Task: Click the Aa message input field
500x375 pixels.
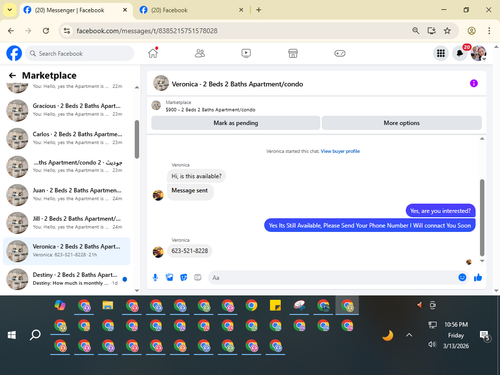Action: tap(333, 278)
